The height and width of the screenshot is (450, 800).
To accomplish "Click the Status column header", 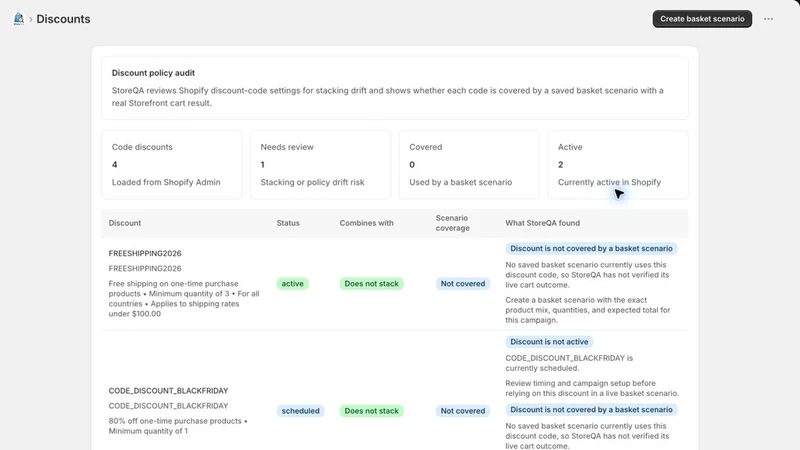I will click(x=288, y=223).
